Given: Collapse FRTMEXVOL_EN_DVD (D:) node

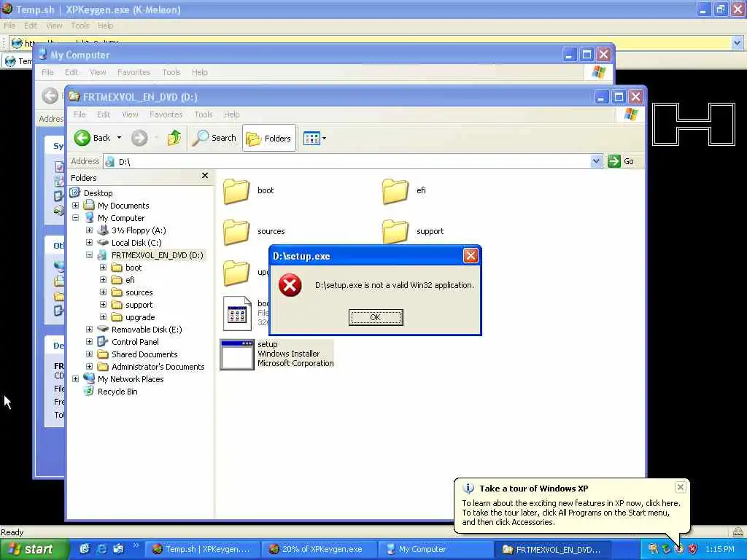Looking at the screenshot, I should 89,254.
